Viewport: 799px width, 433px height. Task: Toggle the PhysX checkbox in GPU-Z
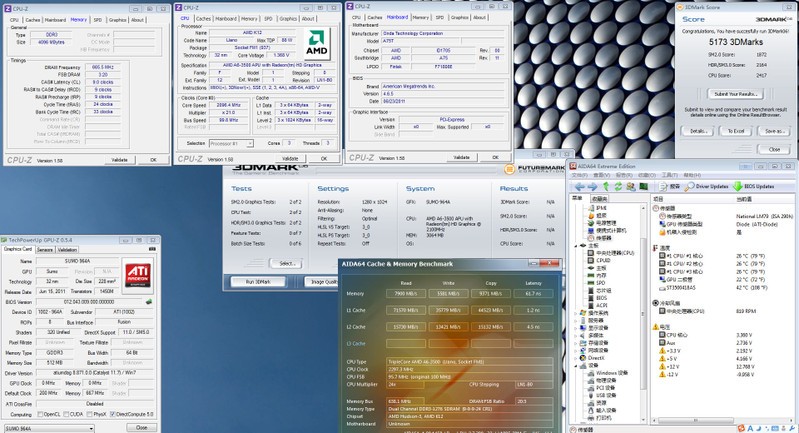(90, 414)
